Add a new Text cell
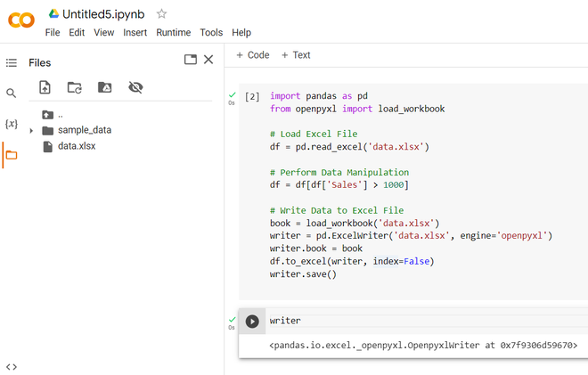This screenshot has height=375, width=588. tap(296, 55)
